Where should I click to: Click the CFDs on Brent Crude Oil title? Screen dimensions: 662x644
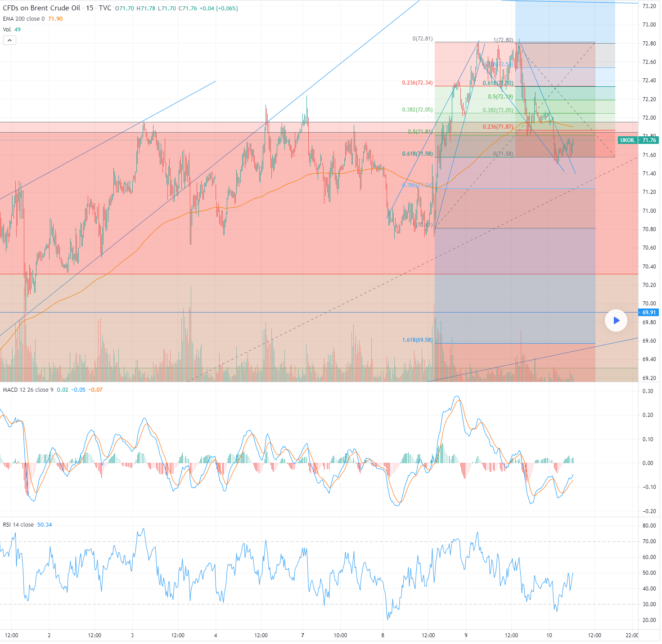tap(41, 8)
